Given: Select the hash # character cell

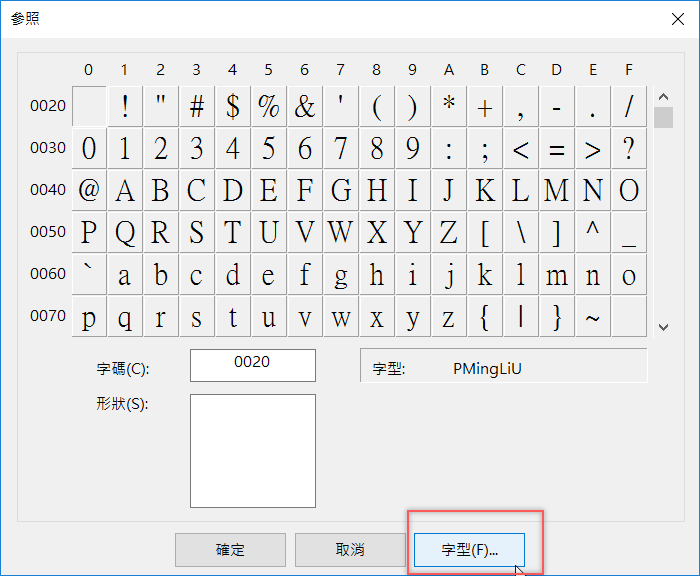Looking at the screenshot, I should (x=197, y=106).
